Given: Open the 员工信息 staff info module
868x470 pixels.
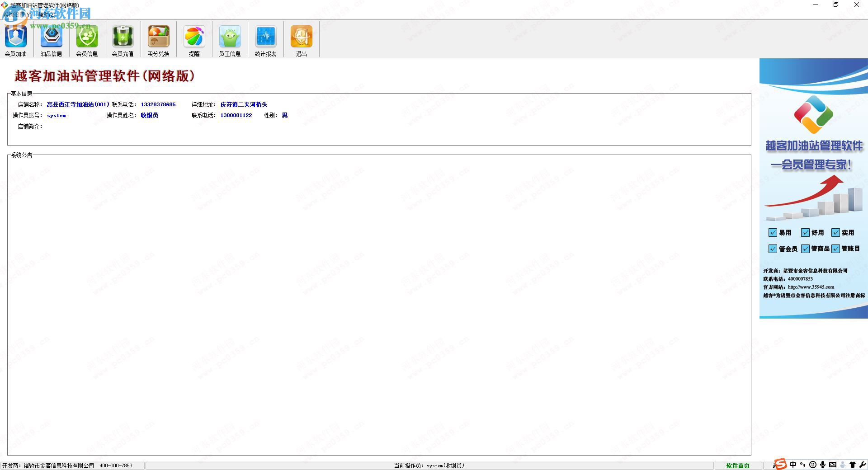Looking at the screenshot, I should (x=230, y=41).
